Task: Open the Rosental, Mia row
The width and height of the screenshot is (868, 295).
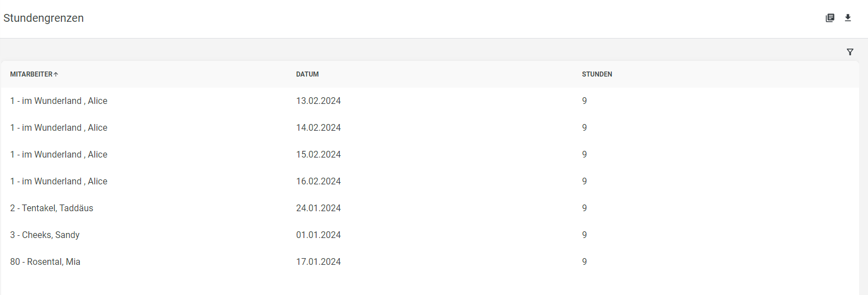Action: [430, 262]
